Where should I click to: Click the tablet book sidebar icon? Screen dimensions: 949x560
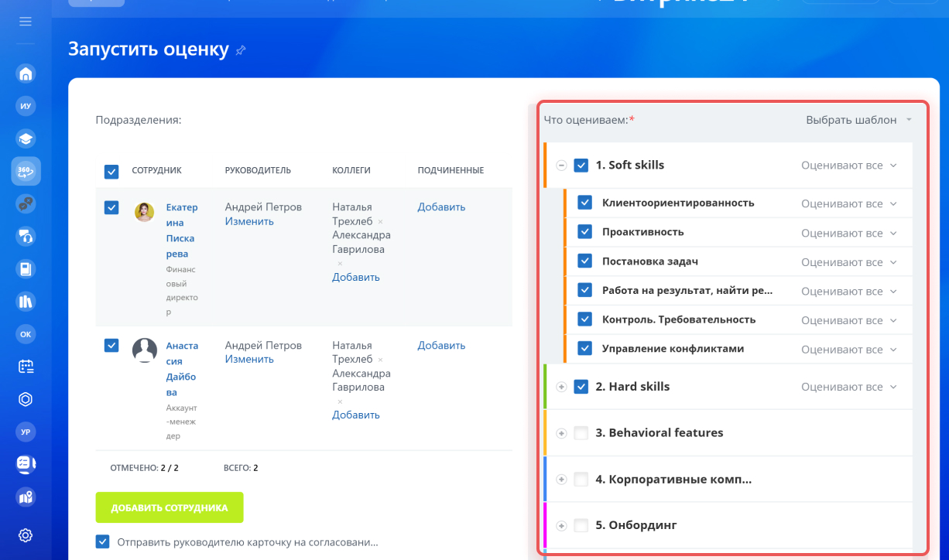26,269
